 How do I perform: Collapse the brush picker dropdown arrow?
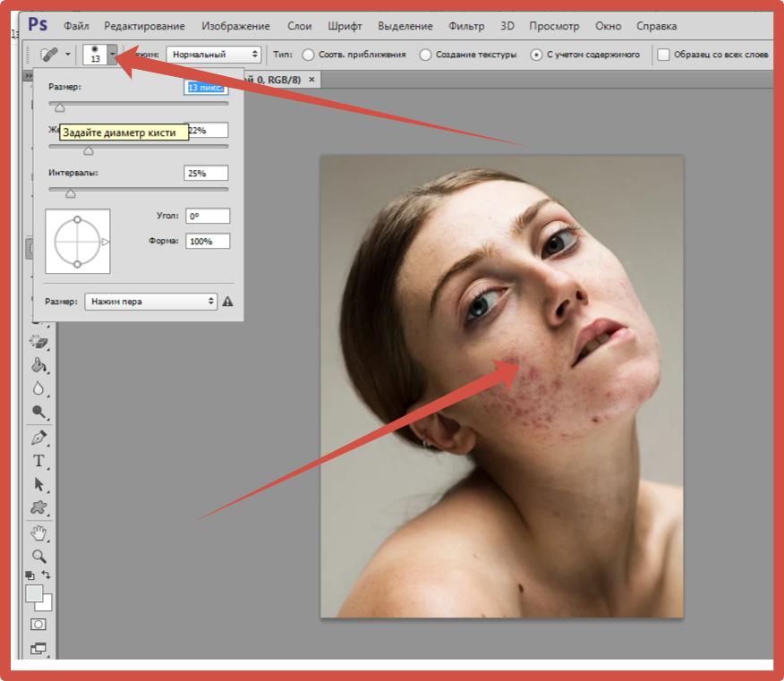pyautogui.click(x=113, y=55)
